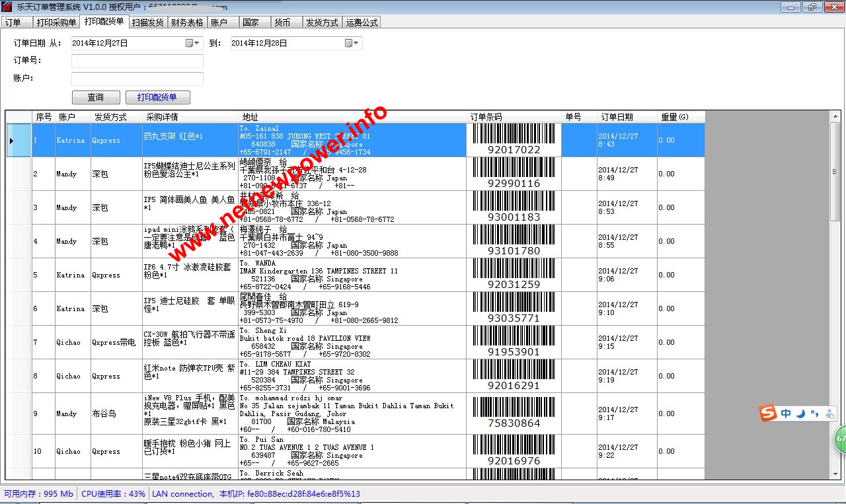This screenshot has height=504, width=846.
Task: Click barcode 91953901 in row 7
Action: coord(514,342)
